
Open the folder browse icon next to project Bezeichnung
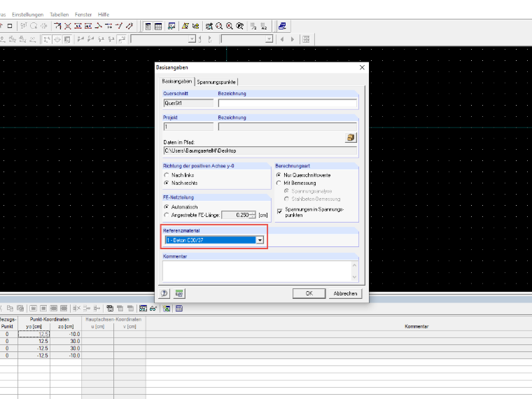pyautogui.click(x=351, y=137)
